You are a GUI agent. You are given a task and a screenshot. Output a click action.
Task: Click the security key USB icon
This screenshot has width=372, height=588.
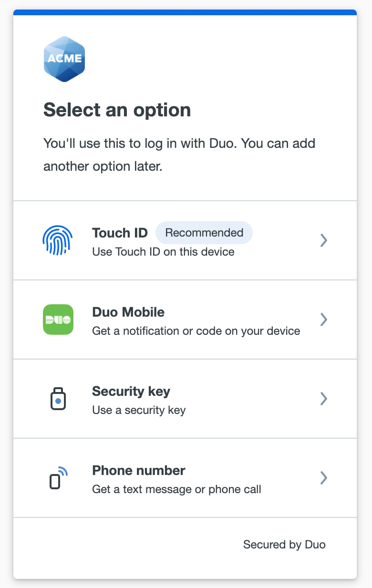[x=58, y=399]
